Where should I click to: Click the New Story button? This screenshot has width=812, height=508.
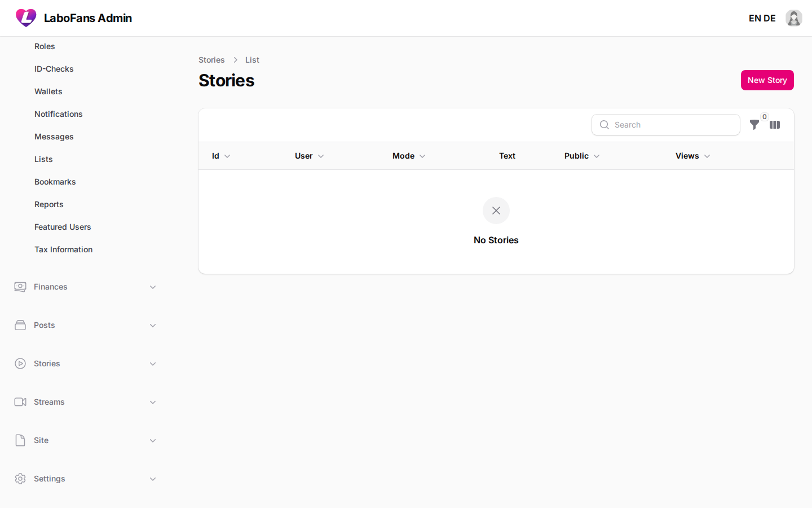point(767,80)
